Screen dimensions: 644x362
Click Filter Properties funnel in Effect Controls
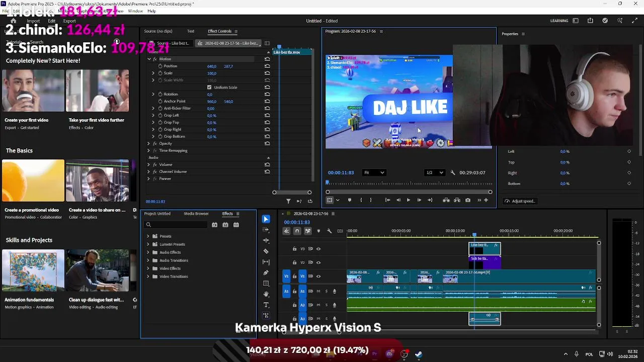(288, 201)
